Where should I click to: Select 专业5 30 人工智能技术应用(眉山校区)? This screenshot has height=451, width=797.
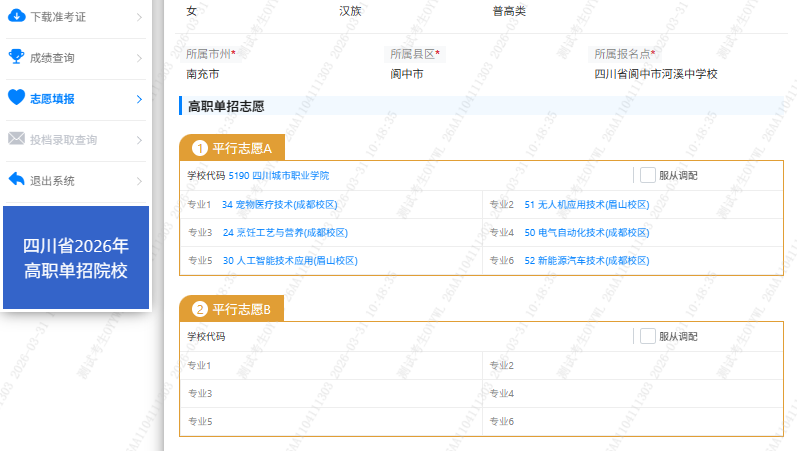pos(290,260)
